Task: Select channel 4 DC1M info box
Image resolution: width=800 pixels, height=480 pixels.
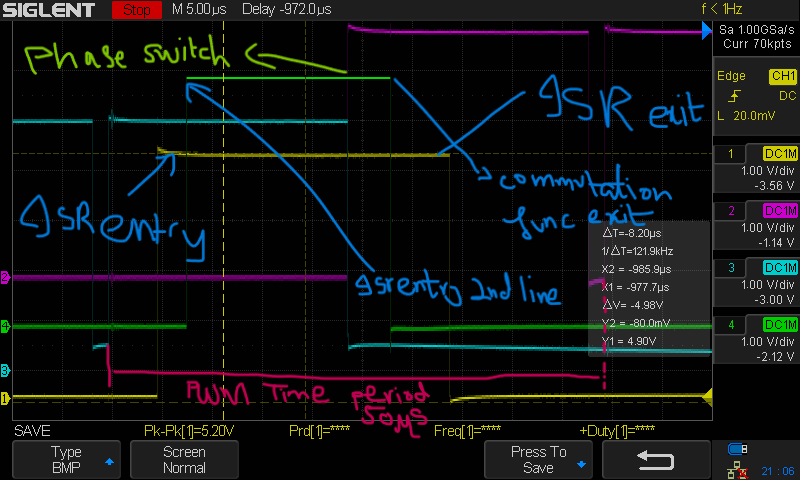Action: click(x=756, y=340)
